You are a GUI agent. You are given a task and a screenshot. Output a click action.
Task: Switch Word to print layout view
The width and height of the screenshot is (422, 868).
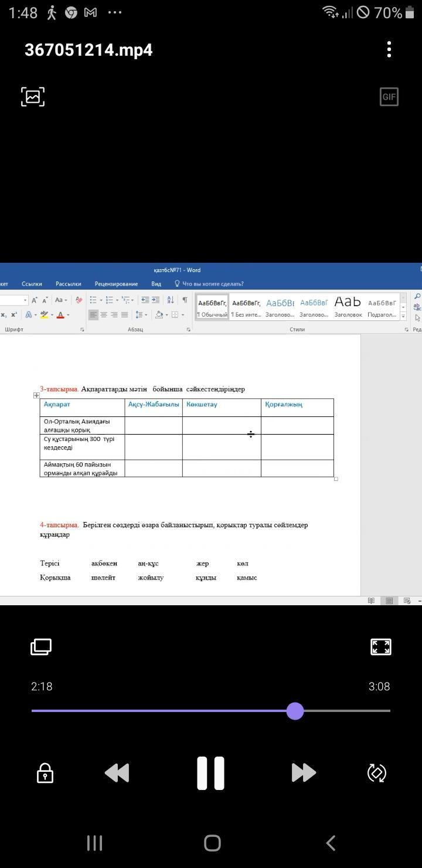click(x=389, y=601)
